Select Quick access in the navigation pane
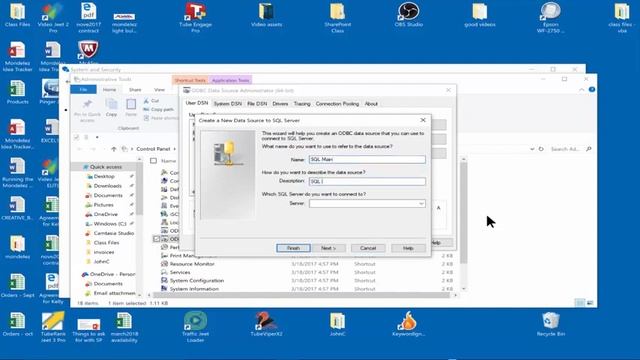 point(106,167)
